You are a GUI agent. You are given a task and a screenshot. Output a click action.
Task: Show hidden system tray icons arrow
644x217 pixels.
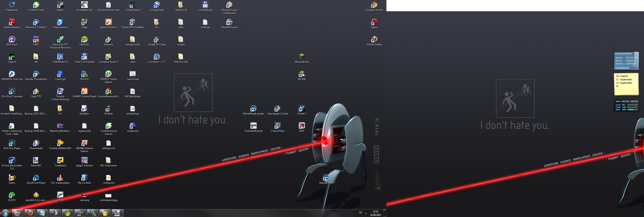coord(366,213)
